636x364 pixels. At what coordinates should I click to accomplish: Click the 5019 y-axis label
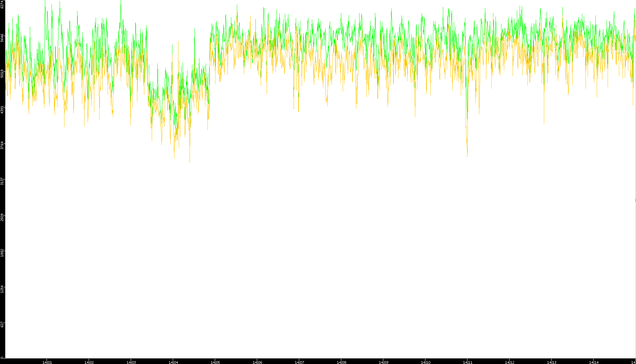[x=2, y=74]
